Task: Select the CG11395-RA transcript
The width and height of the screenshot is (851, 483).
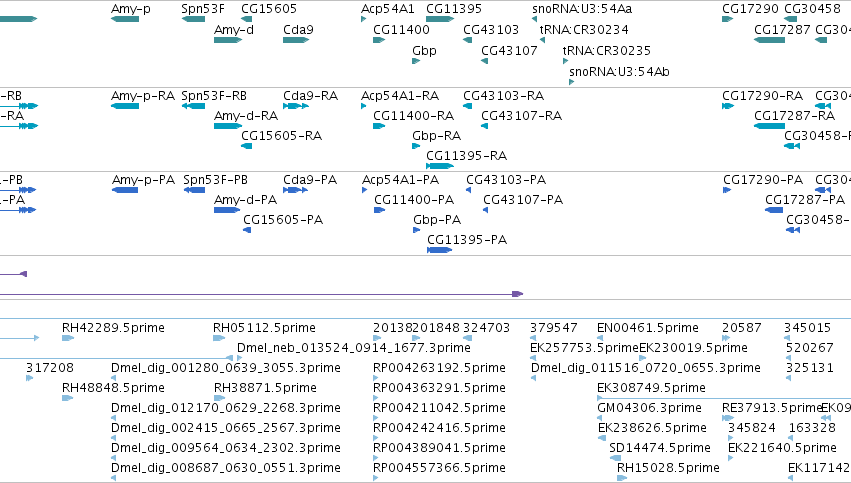Action: pyautogui.click(x=440, y=166)
